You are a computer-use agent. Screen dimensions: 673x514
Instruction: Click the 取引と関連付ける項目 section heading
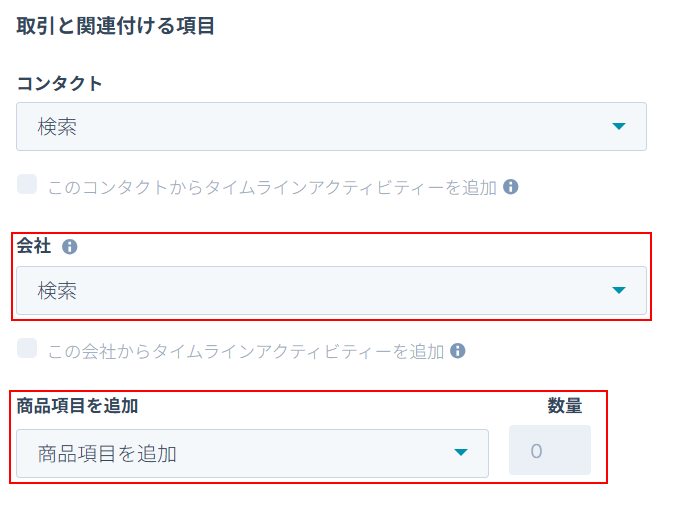pos(115,26)
